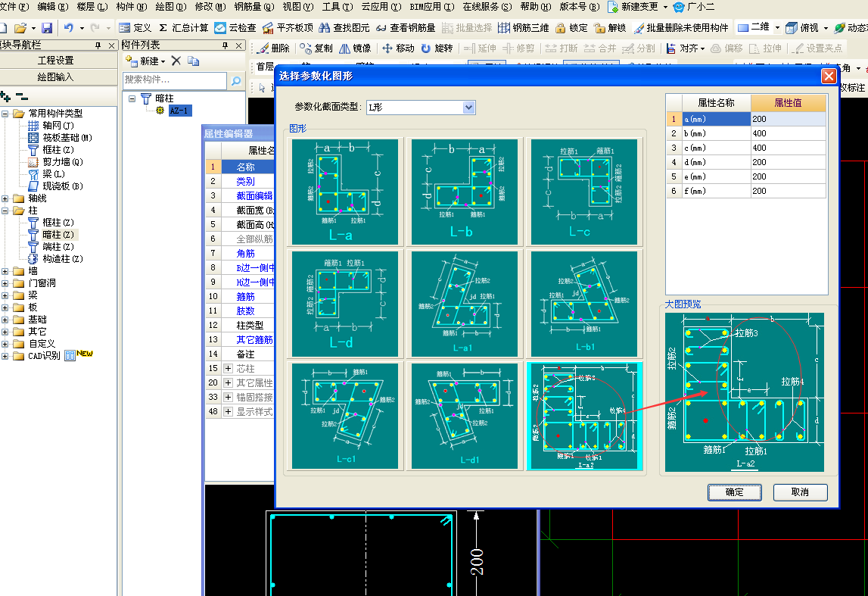The width and height of the screenshot is (868, 596).
Task: Open the 文件 menu
Action: point(14,7)
